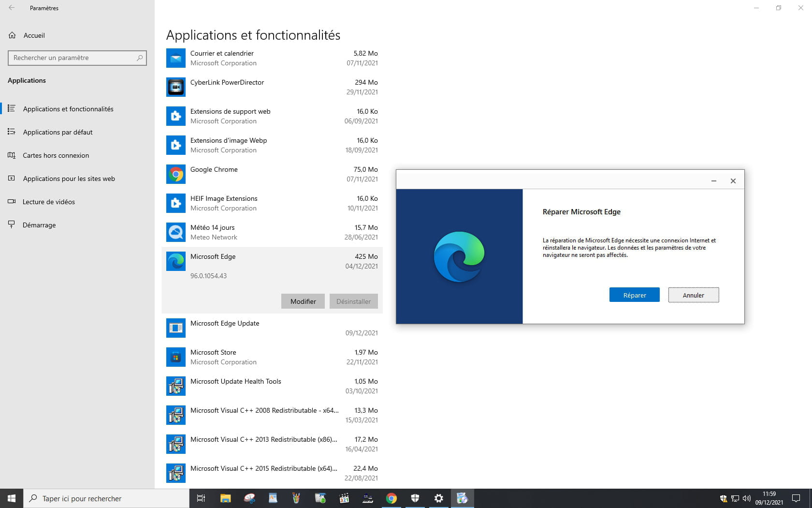The height and width of the screenshot is (508, 812).
Task: Select 'Google Chrome' entry text
Action: pos(214,169)
